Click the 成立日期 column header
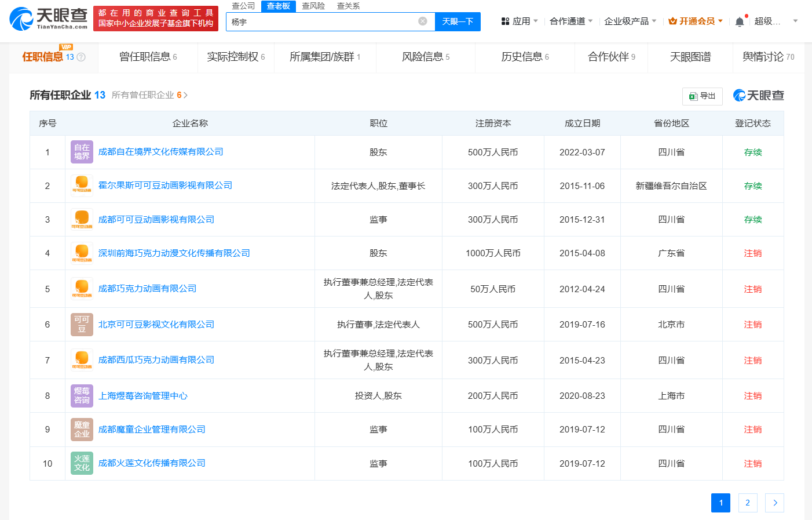The width and height of the screenshot is (812, 520). [x=582, y=123]
